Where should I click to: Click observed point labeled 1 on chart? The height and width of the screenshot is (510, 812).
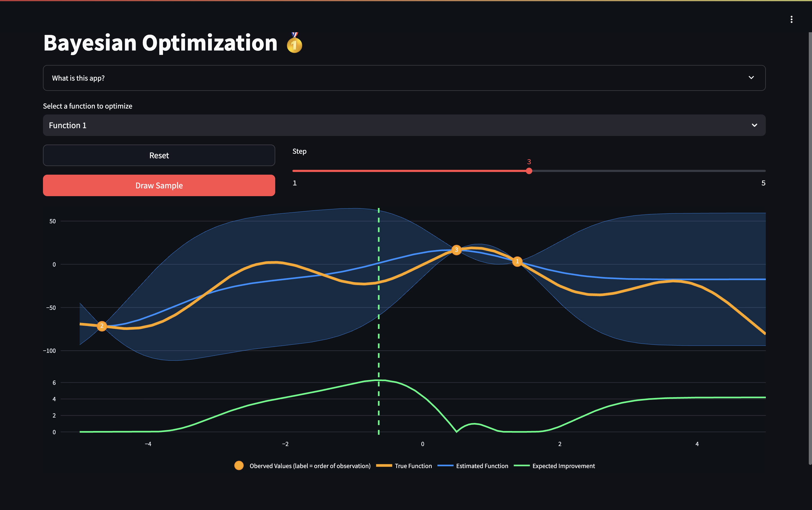click(x=517, y=261)
